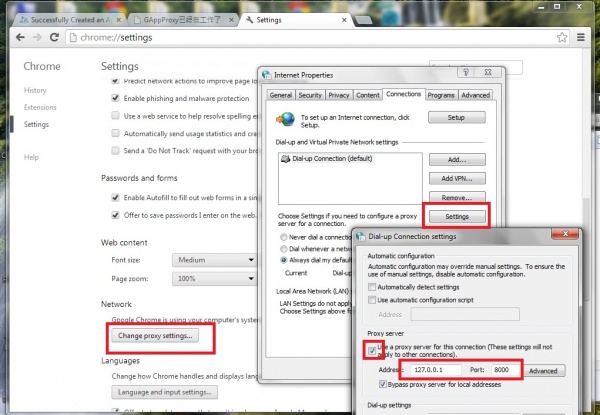
Task: Click the Port field showing 8000
Action: point(505,370)
